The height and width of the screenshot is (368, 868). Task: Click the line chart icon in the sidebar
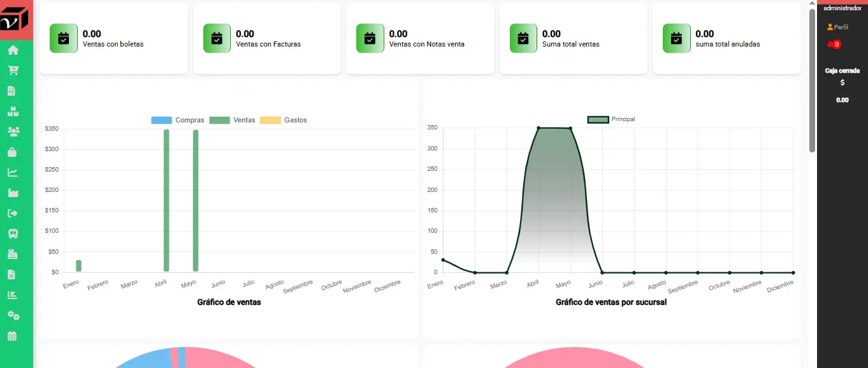(x=13, y=173)
